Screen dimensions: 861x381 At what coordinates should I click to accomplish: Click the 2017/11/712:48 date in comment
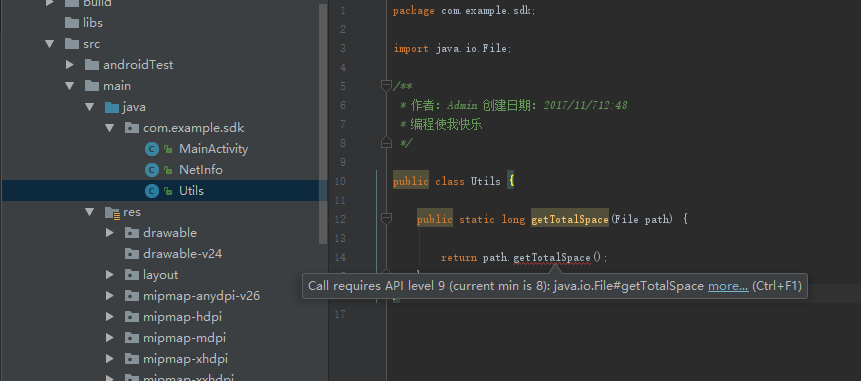click(585, 105)
